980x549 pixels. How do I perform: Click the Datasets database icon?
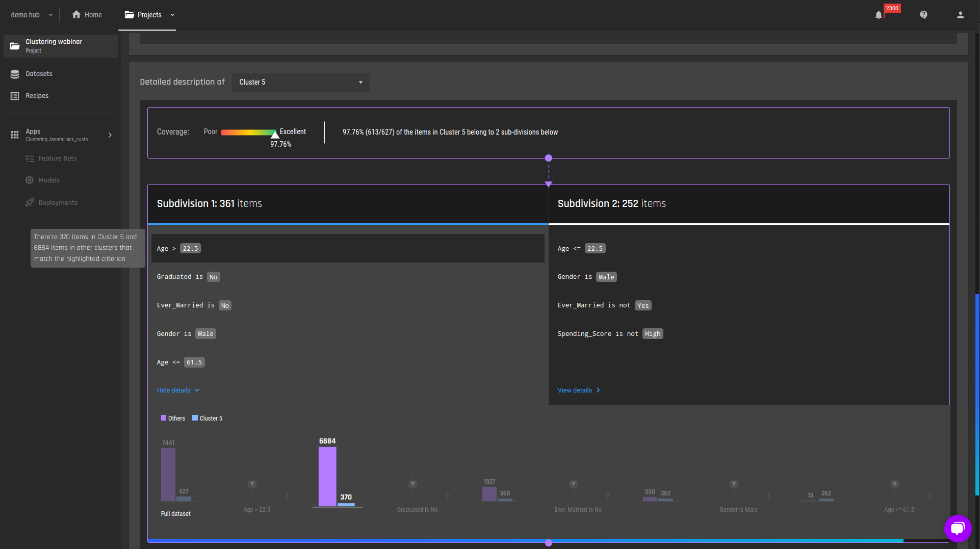click(x=15, y=74)
